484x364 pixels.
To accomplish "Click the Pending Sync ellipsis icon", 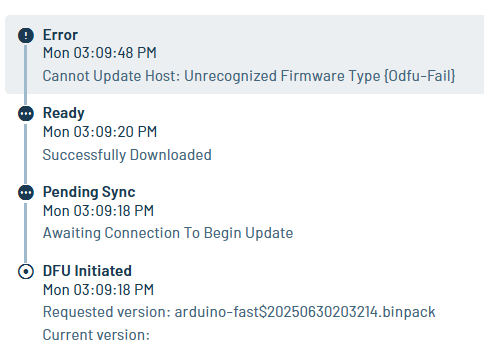I will (26, 193).
